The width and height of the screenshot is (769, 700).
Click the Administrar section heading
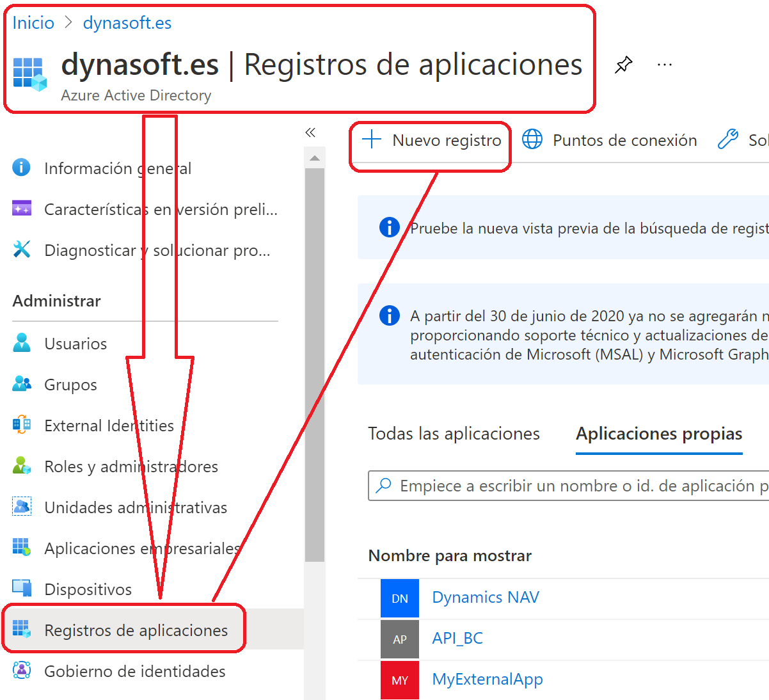[x=57, y=301]
